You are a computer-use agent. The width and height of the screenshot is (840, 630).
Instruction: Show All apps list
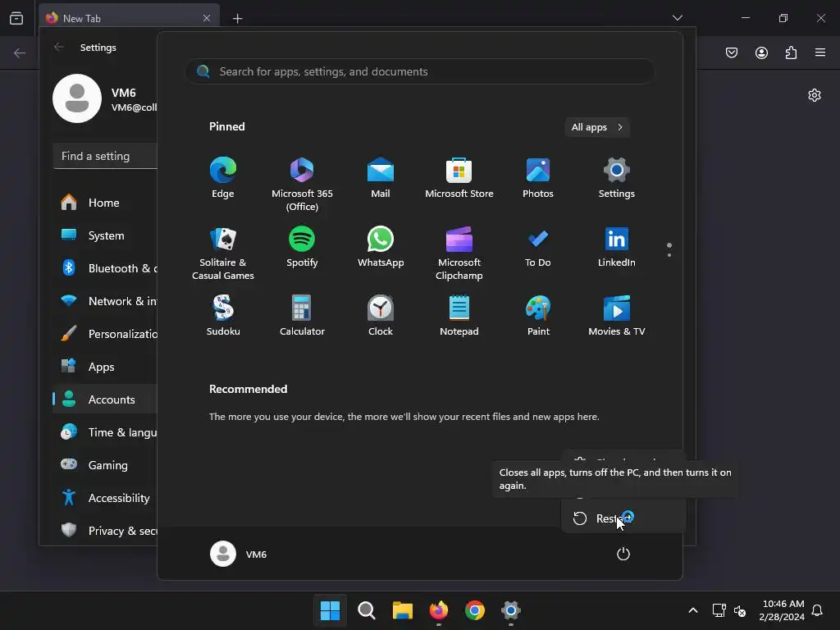point(597,127)
